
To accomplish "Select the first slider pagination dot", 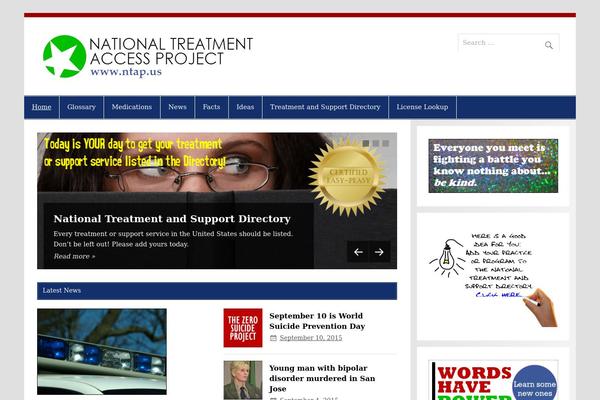I will click(366, 143).
